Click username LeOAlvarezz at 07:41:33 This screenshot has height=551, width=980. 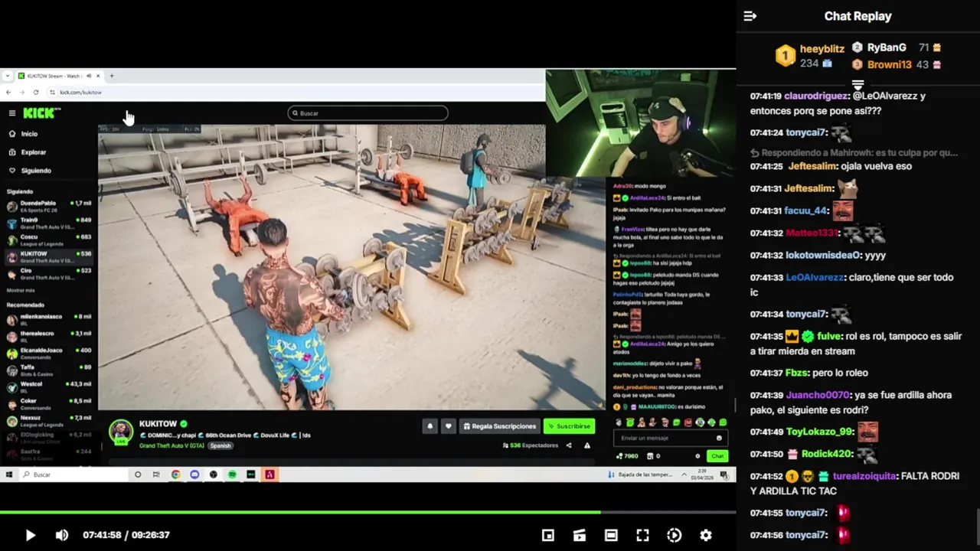815,278
